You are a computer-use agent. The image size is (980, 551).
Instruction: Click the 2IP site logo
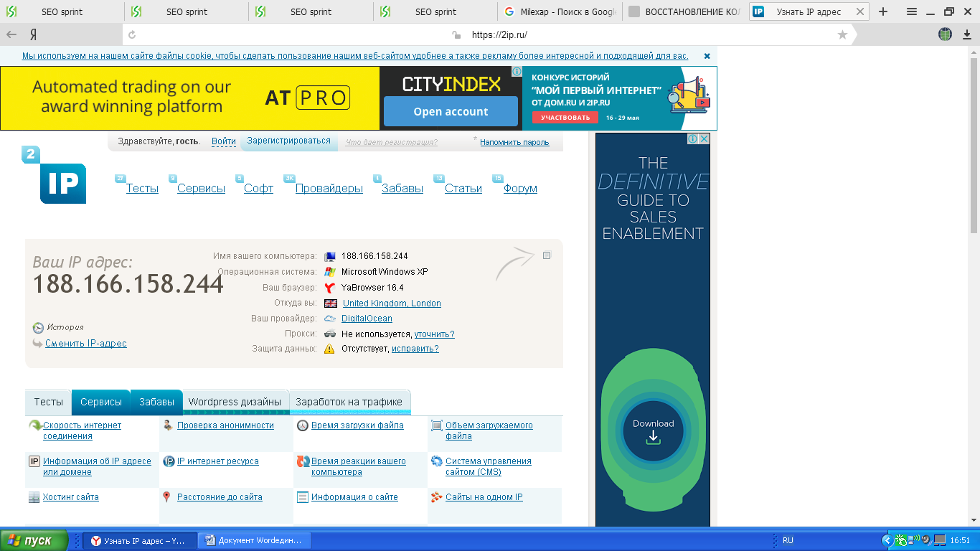pos(54,174)
